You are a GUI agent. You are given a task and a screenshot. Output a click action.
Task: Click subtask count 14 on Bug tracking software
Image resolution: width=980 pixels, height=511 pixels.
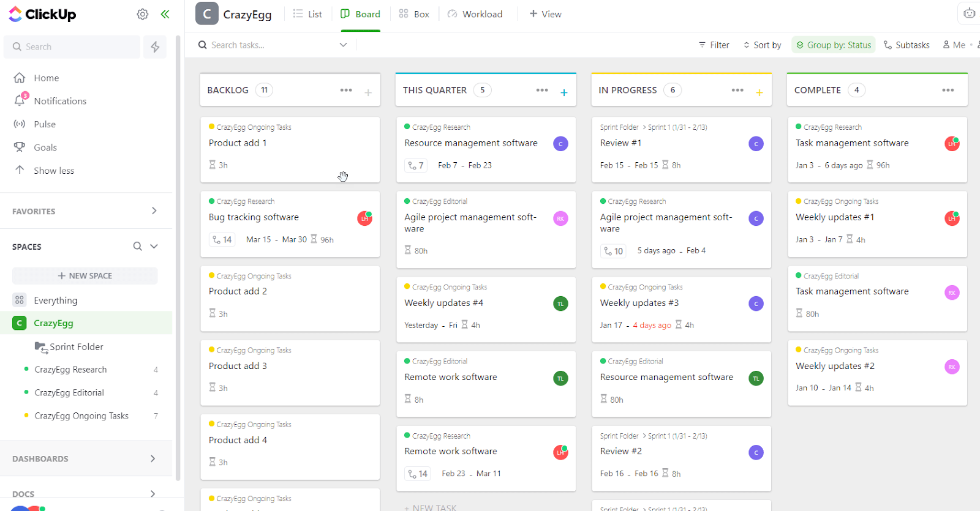(x=222, y=240)
